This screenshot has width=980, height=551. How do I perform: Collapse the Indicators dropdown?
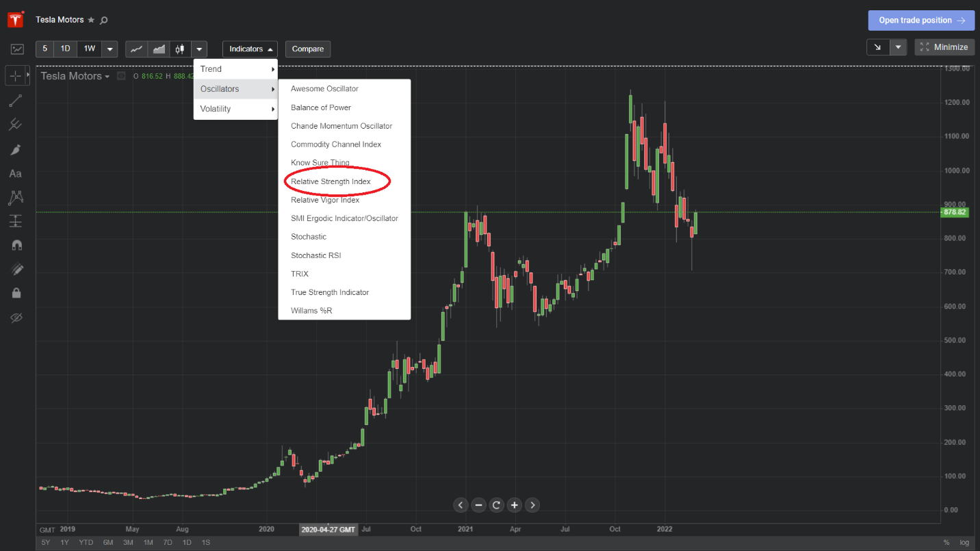point(250,49)
